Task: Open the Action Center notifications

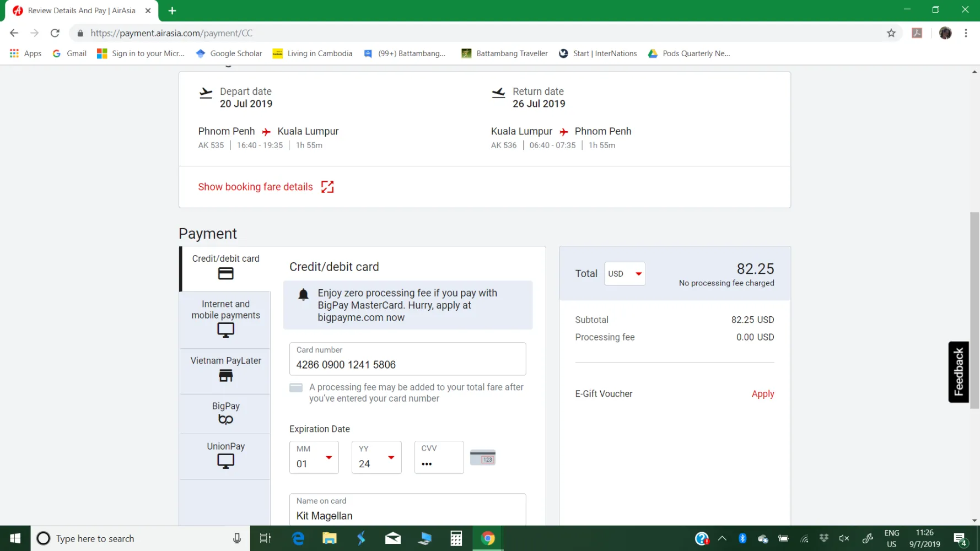Action: click(960, 538)
